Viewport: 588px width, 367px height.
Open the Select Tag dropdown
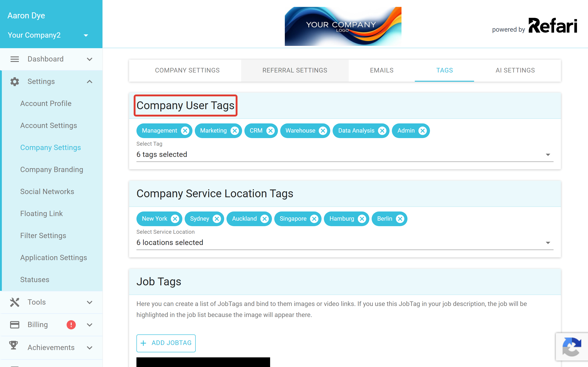pos(345,154)
